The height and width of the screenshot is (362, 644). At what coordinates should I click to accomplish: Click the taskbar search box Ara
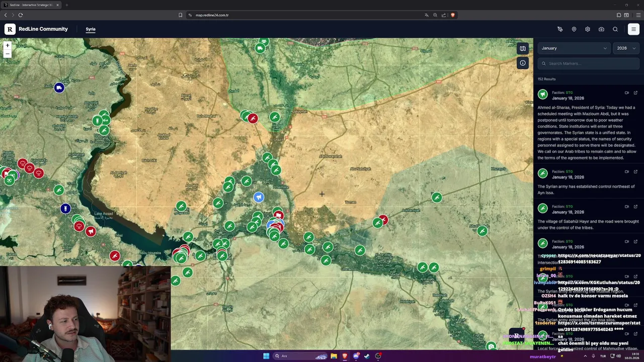301,356
